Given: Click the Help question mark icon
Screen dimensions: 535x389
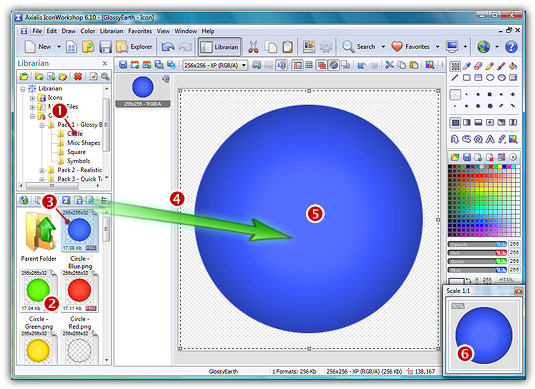Looking at the screenshot, I should [511, 47].
